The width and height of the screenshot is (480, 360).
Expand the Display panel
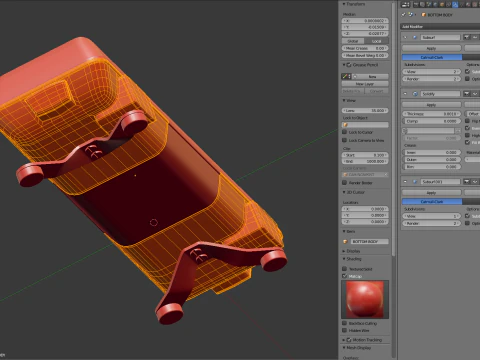tap(344, 251)
